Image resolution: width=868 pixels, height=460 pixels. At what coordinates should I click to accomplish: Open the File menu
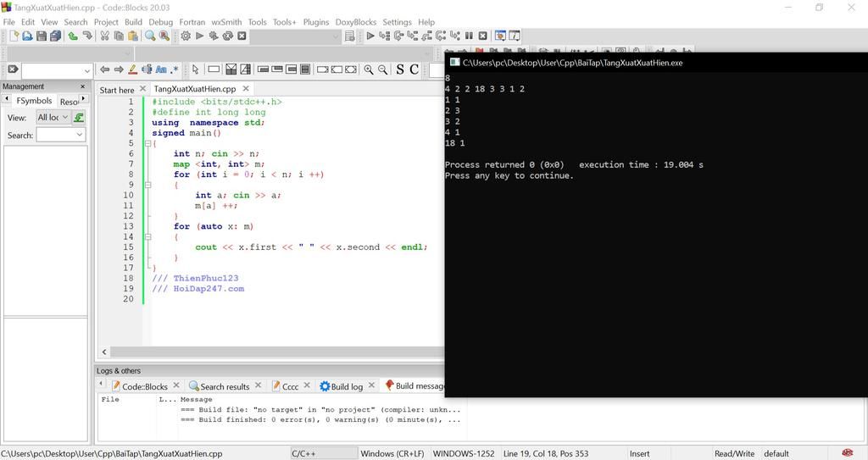click(x=8, y=22)
